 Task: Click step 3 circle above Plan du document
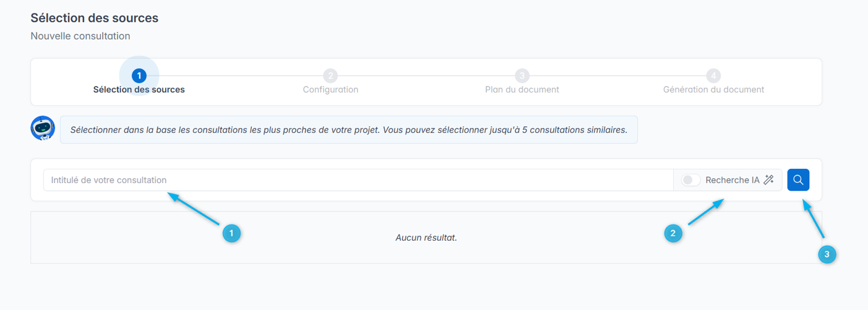(x=522, y=75)
